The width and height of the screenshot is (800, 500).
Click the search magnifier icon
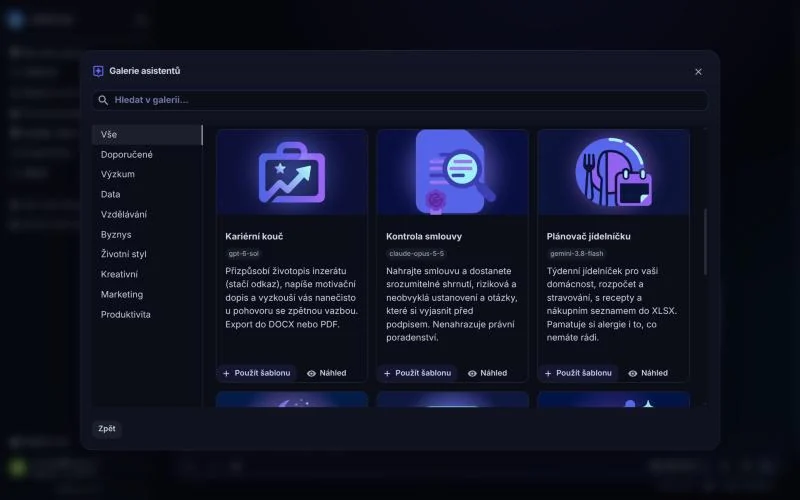pyautogui.click(x=103, y=100)
